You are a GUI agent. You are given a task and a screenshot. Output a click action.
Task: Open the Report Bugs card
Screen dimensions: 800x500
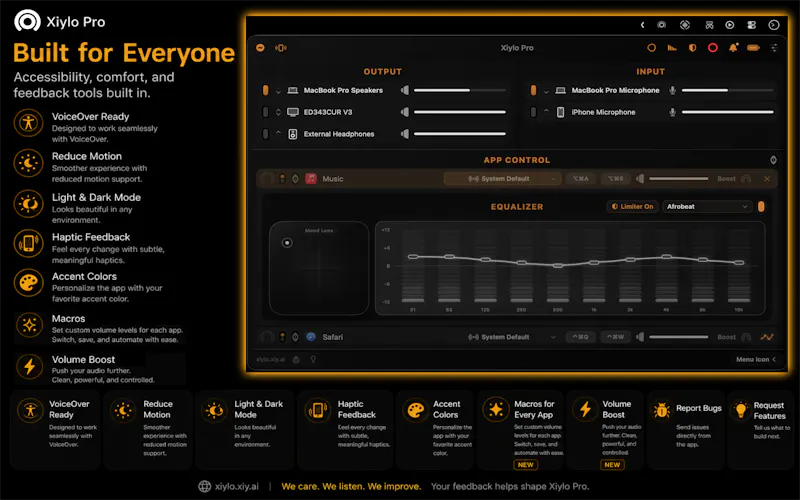(x=686, y=430)
